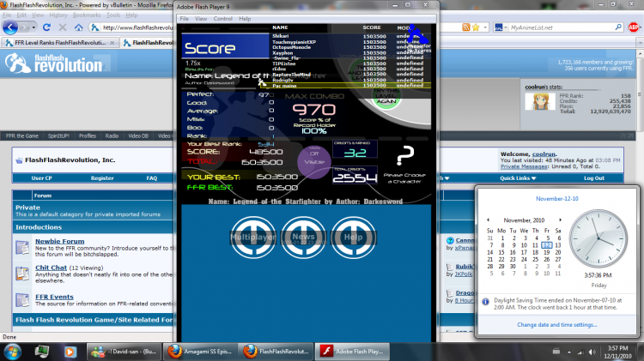Click the MyAnimeList search input field
This screenshot has height=361, width=644.
[x=561, y=27]
